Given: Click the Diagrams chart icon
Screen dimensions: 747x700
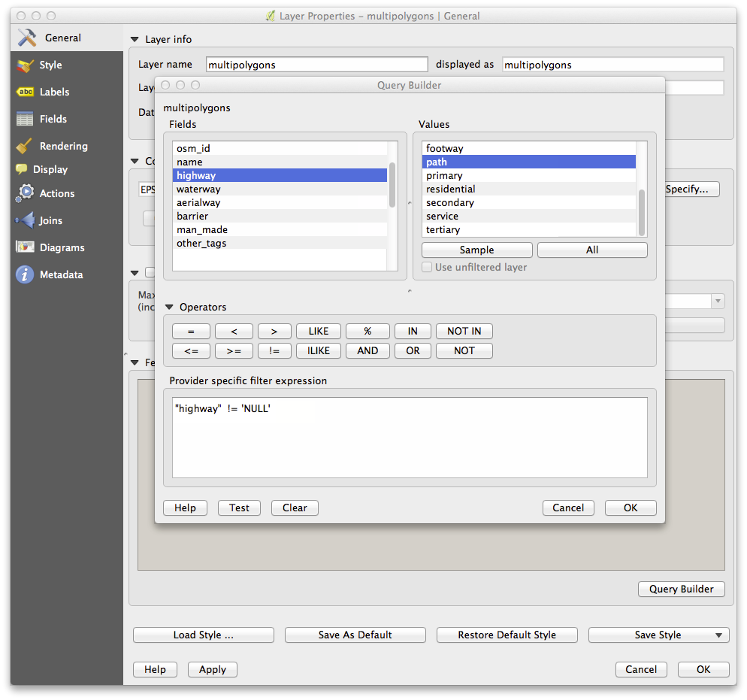Looking at the screenshot, I should click(x=26, y=247).
